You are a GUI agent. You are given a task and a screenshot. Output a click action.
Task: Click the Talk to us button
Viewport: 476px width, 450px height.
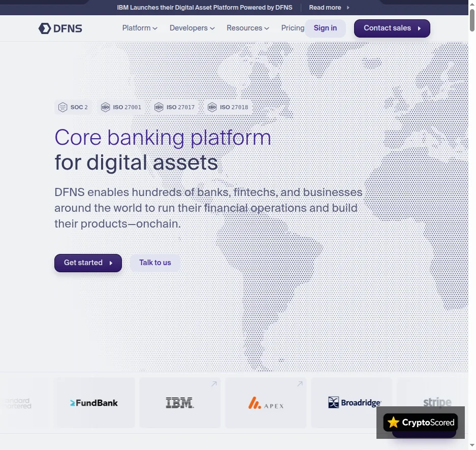(155, 263)
